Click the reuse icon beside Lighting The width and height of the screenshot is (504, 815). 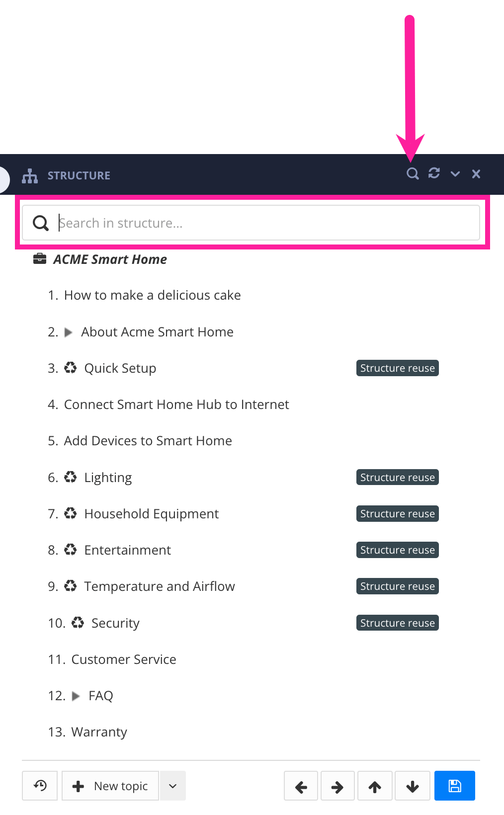(71, 477)
